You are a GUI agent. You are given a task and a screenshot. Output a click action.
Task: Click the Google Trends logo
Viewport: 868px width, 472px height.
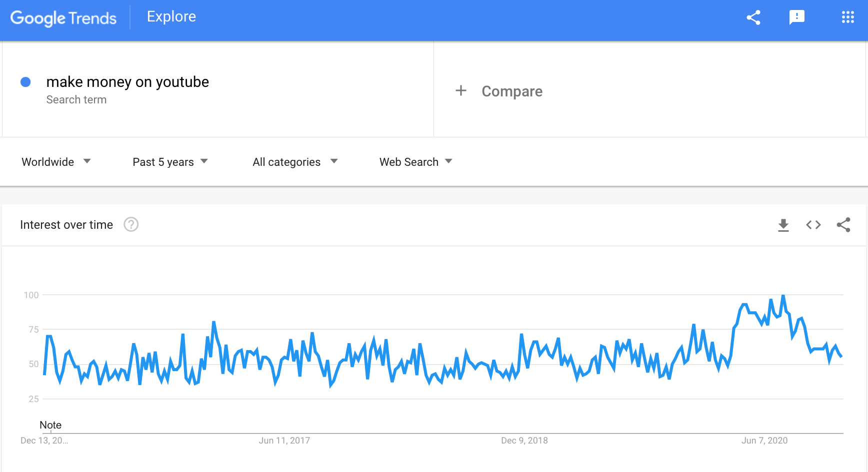(x=63, y=18)
